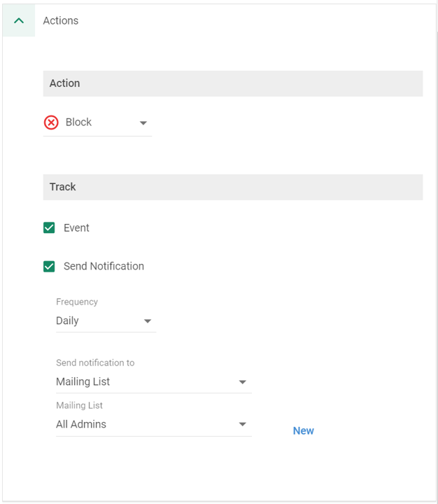The height and width of the screenshot is (504, 438).
Task: Expand the Send notification to dropdown arrow
Action: pos(243,382)
